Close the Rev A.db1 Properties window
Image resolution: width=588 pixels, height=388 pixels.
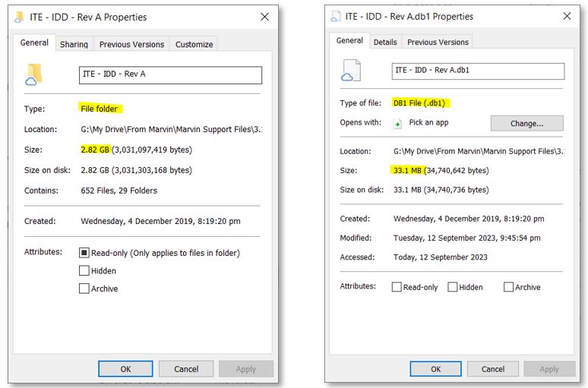(x=567, y=16)
